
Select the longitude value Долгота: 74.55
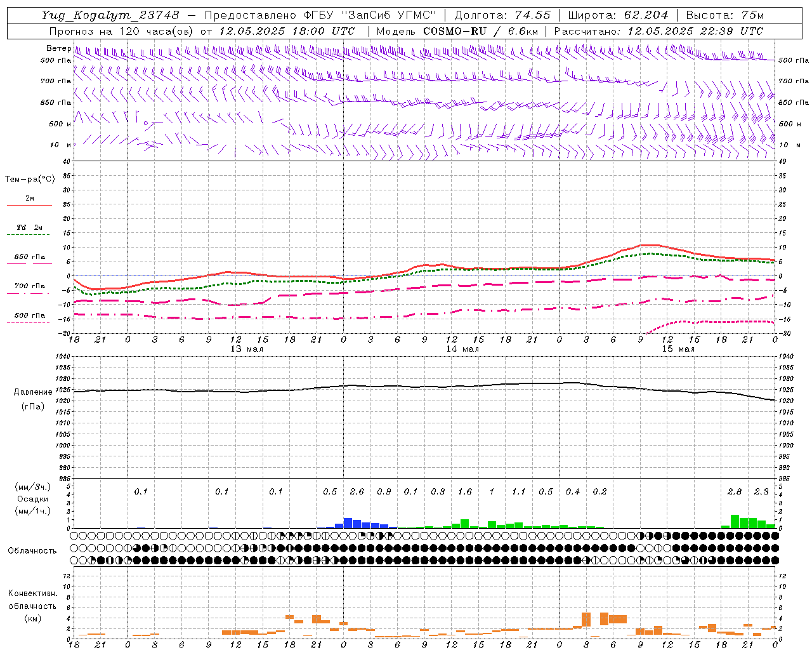tap(502, 15)
